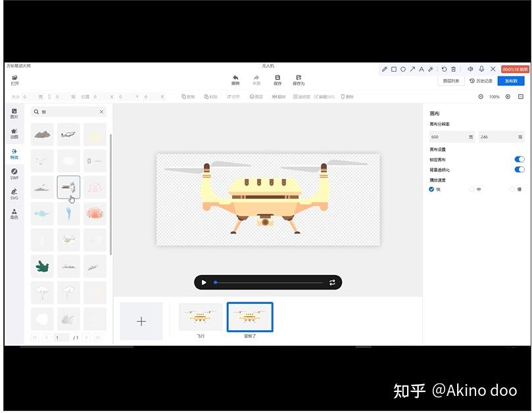Screen dimensions: 532x413
Task: Select the pencil annotation tool
Action: tap(385, 69)
